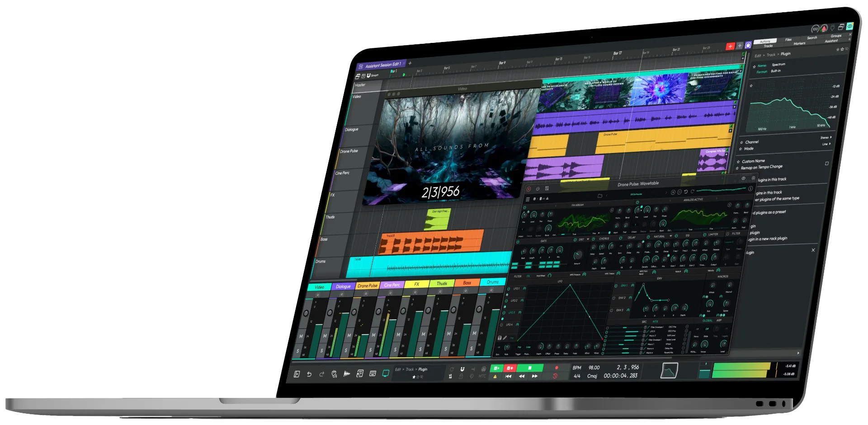
Task: Select the Assistant tab
Action: [x=831, y=41]
